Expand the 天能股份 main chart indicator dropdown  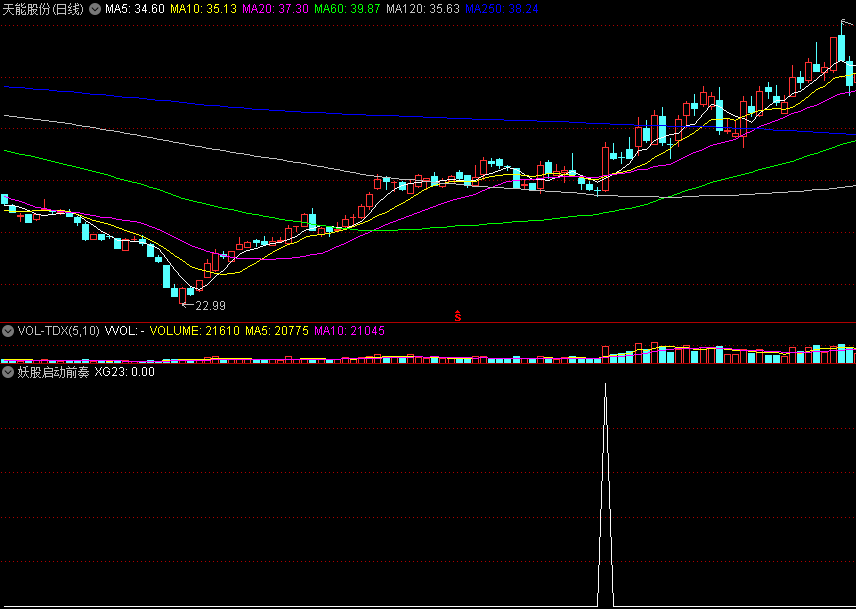pyautogui.click(x=95, y=9)
